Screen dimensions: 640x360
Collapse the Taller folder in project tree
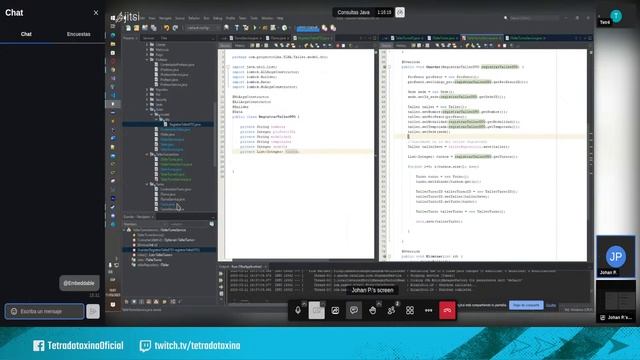click(147, 109)
